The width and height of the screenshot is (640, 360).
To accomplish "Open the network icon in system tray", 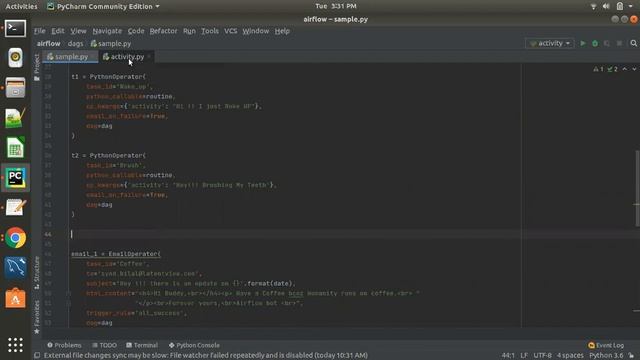I will tap(593, 6).
